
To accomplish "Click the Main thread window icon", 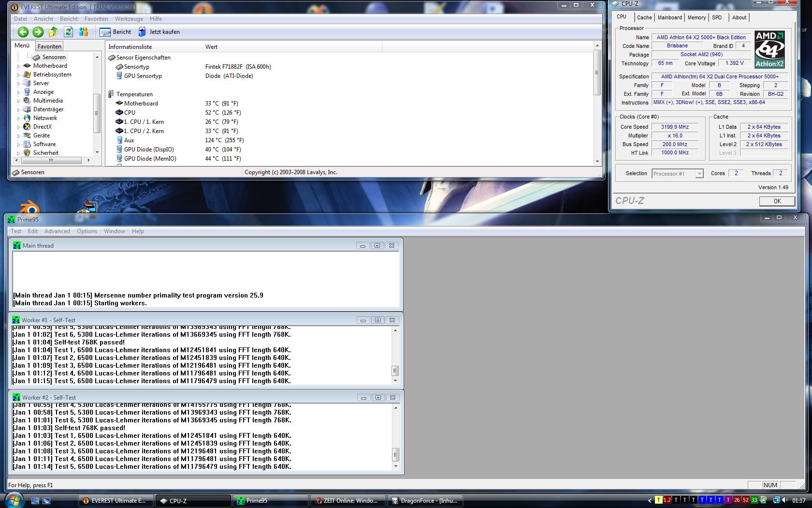I will (17, 245).
